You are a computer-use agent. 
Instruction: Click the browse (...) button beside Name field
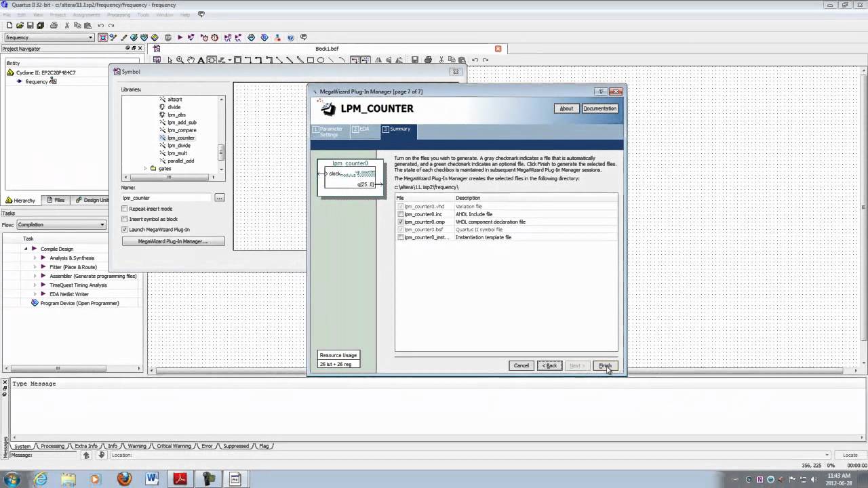click(x=219, y=198)
